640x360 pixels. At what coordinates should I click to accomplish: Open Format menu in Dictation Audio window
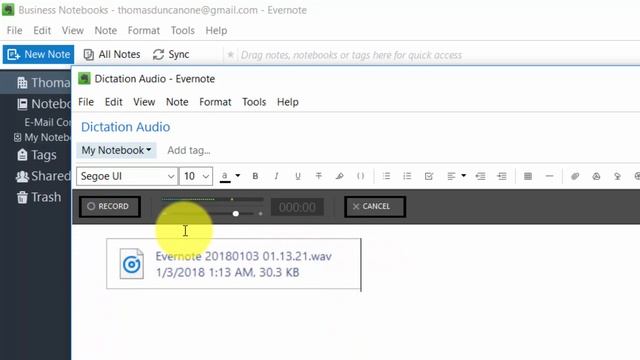(x=215, y=102)
